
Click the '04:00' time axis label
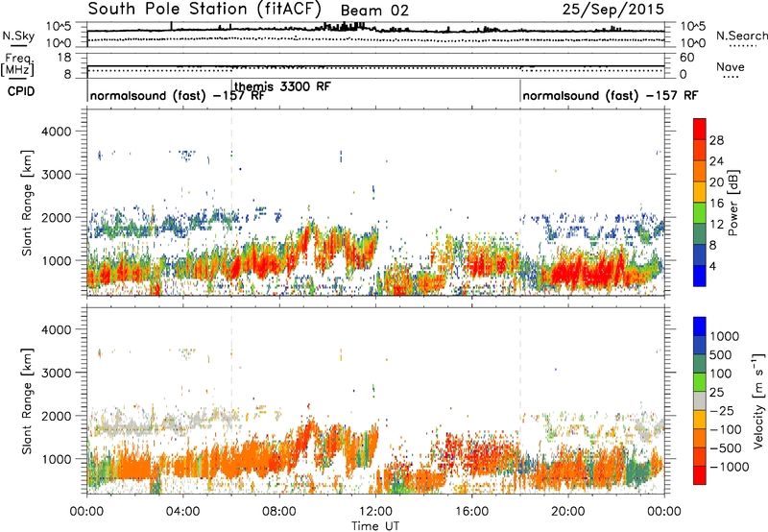(182, 512)
